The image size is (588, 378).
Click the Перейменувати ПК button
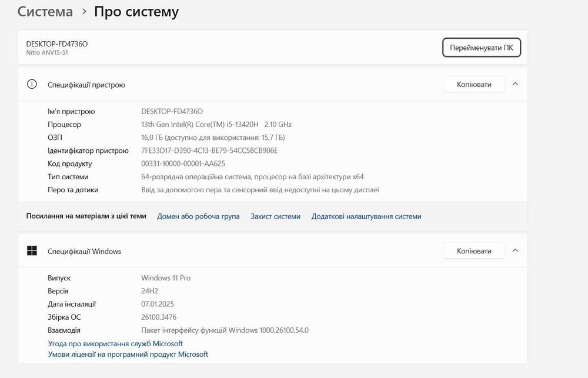482,48
